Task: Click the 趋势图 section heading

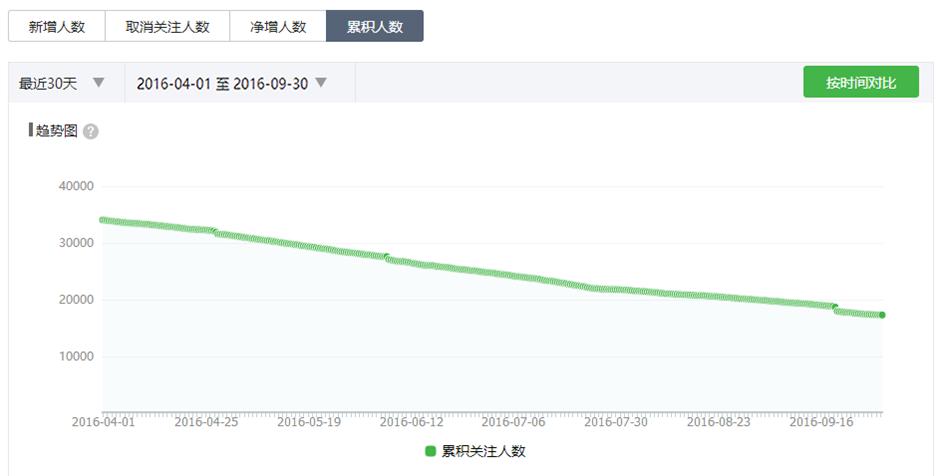Action: click(56, 131)
